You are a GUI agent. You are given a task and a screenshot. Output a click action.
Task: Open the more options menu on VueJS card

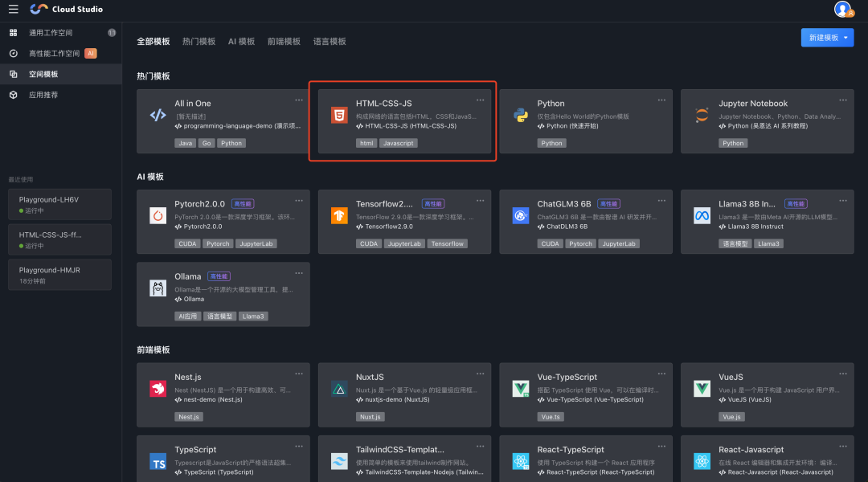click(x=842, y=374)
